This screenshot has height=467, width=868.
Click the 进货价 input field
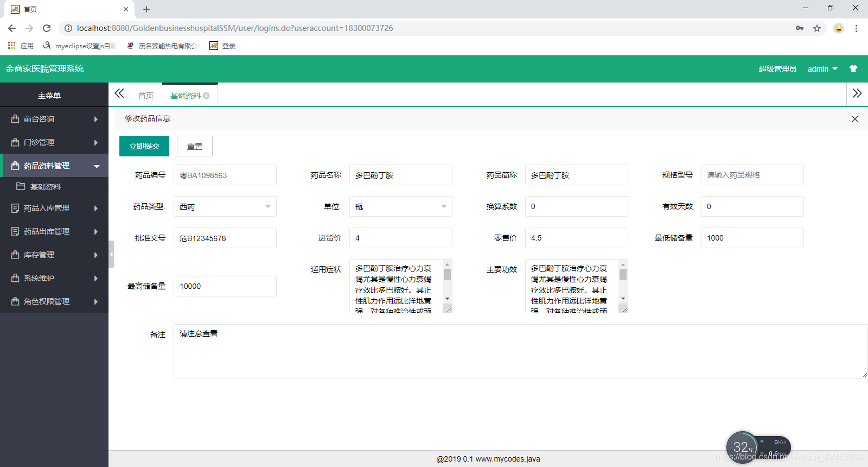coord(401,238)
